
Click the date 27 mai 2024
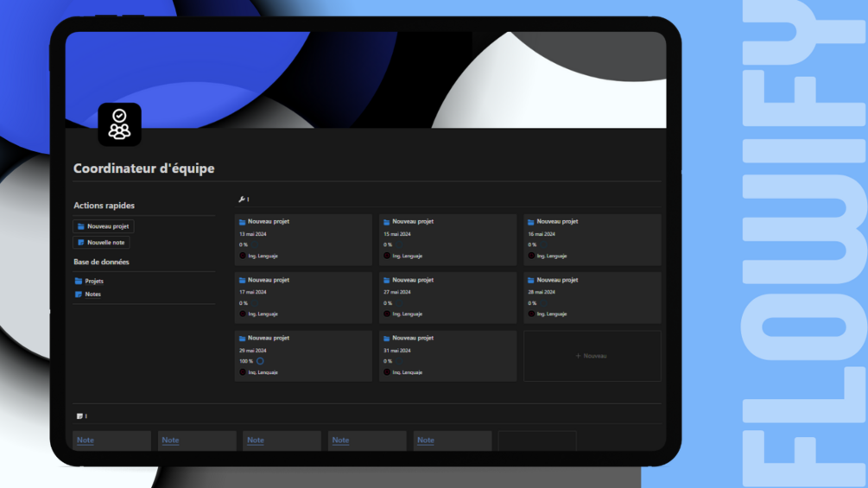[397, 292]
